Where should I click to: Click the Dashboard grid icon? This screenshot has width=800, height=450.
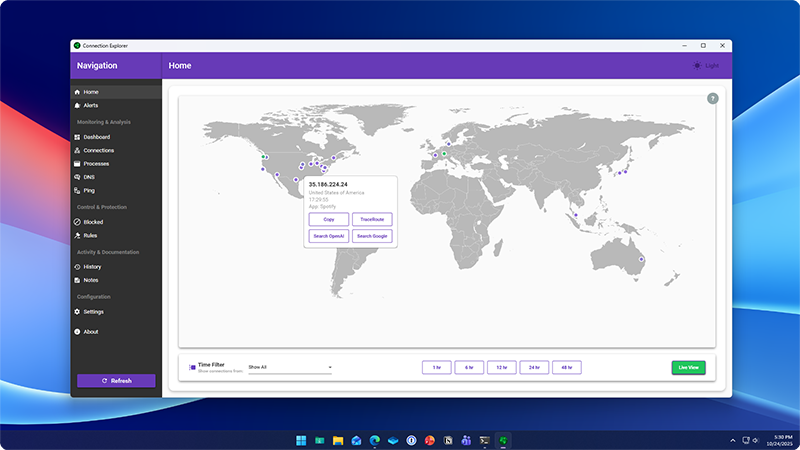77,137
